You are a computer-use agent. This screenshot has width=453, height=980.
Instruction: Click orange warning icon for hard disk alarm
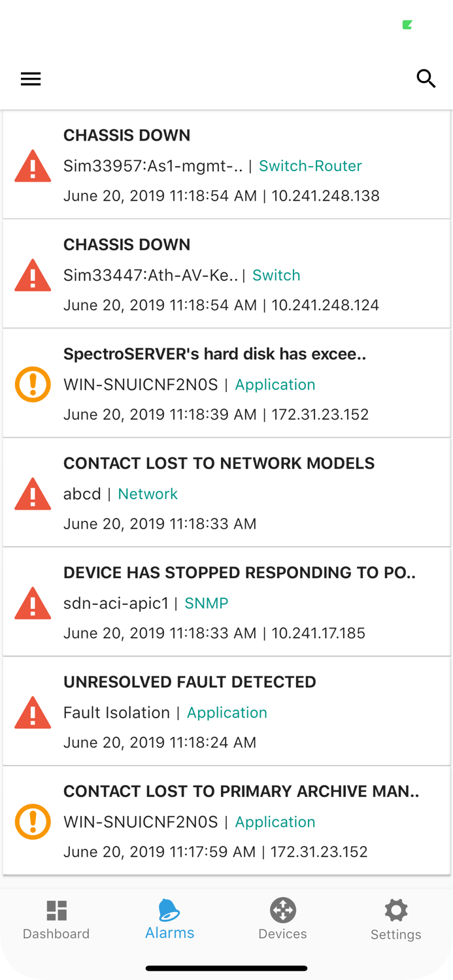point(33,384)
